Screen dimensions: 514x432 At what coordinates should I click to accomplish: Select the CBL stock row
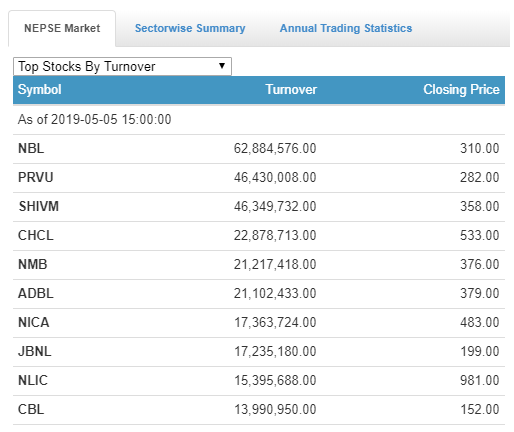tap(259, 410)
